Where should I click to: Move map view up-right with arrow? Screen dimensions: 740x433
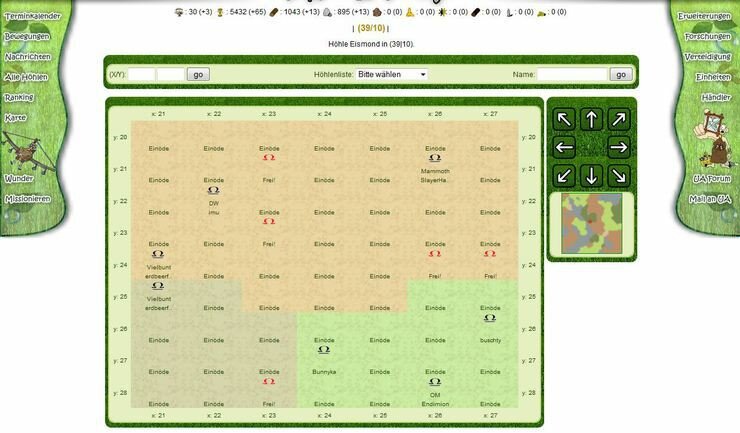(619, 119)
